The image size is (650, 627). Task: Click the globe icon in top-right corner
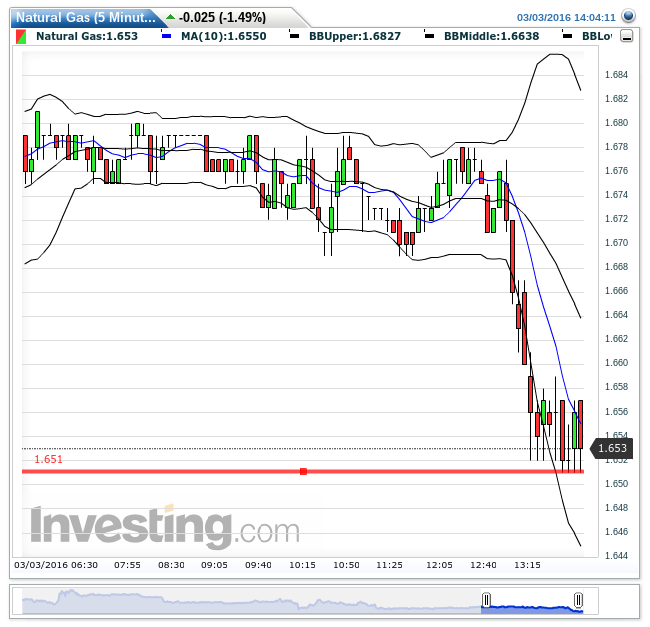pos(628,16)
